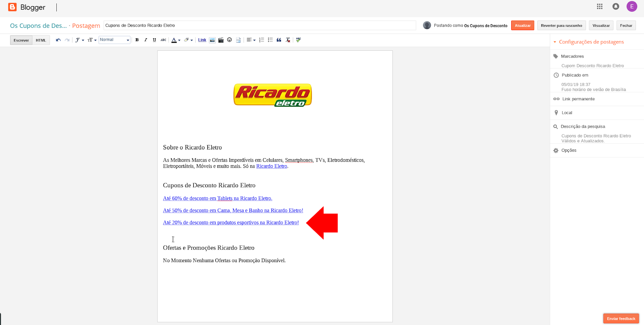Click the Sobre o Ricardo Eletro heading
Screen dimensions: 644x325
click(x=192, y=147)
